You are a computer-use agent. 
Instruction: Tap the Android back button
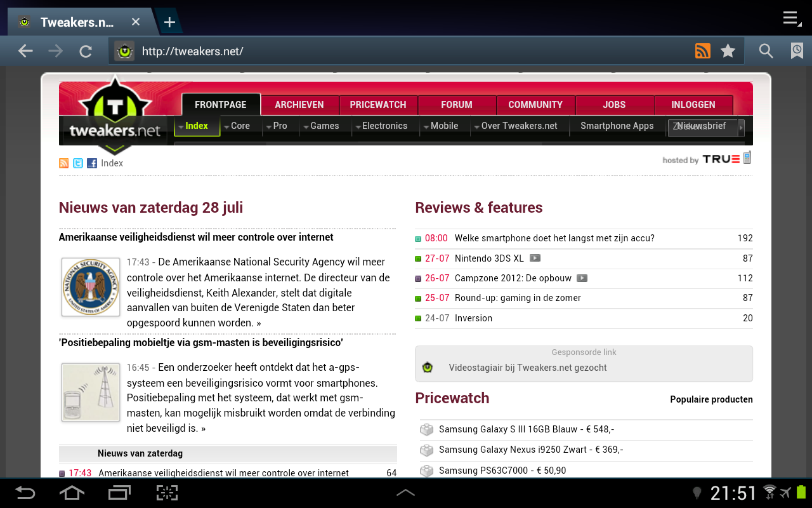point(25,493)
